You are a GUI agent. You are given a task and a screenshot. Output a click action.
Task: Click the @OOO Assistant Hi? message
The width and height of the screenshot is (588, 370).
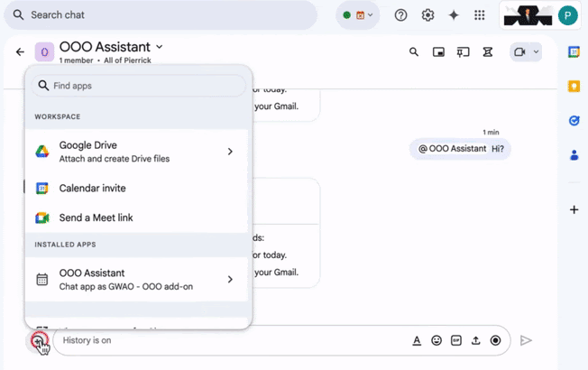pyautogui.click(x=460, y=149)
